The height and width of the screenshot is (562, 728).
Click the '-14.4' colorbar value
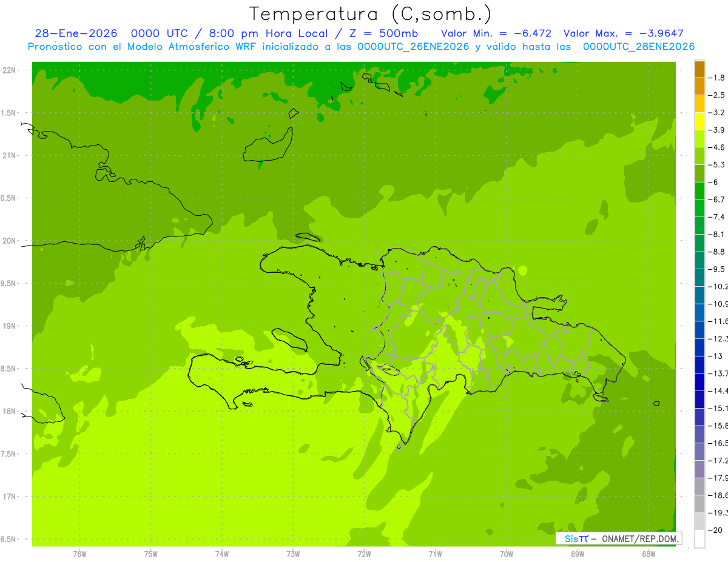point(718,390)
